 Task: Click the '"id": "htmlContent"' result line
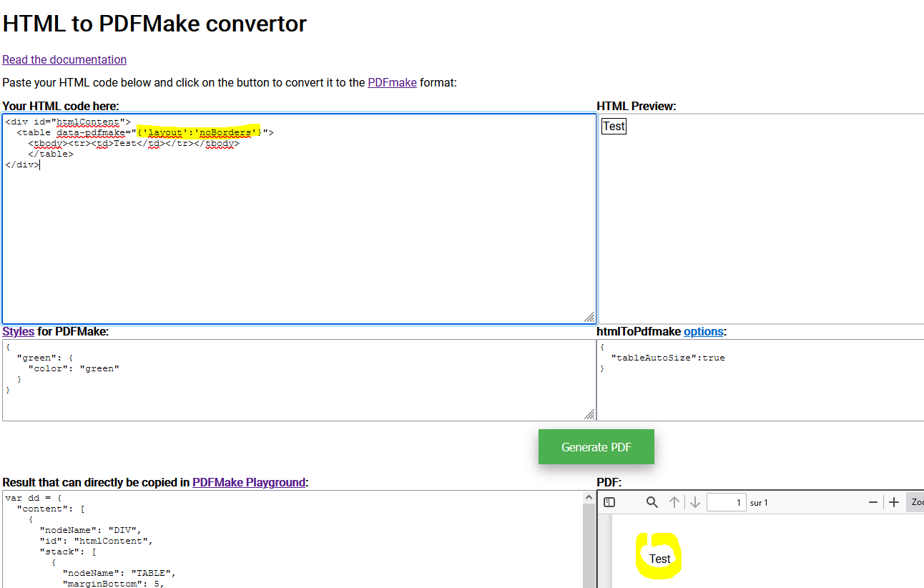pyautogui.click(x=96, y=541)
